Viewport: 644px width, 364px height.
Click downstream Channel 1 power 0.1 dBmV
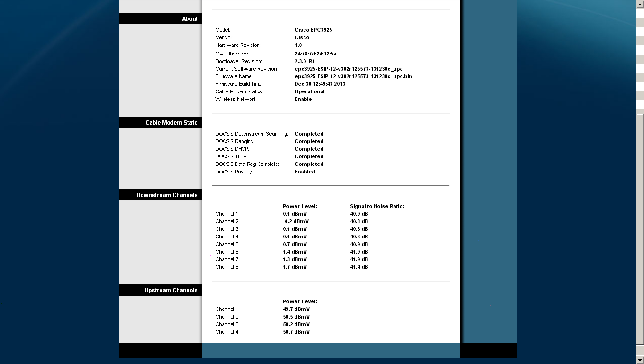pos(295,214)
